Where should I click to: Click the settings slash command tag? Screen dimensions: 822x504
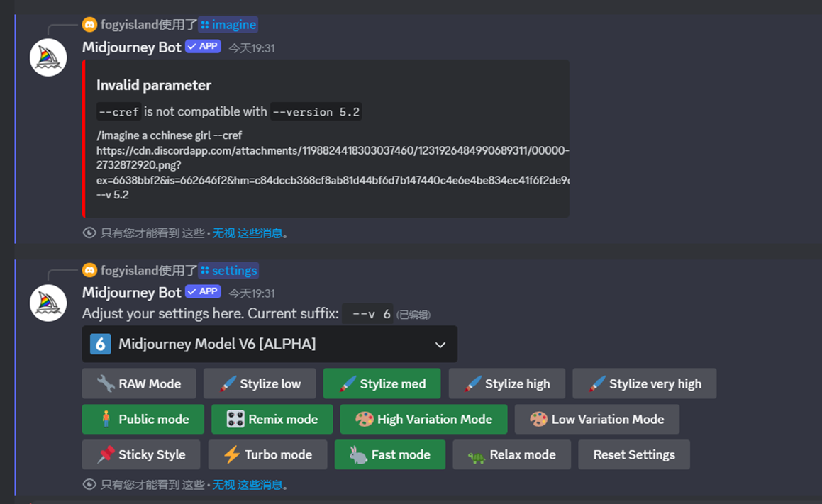[228, 270]
